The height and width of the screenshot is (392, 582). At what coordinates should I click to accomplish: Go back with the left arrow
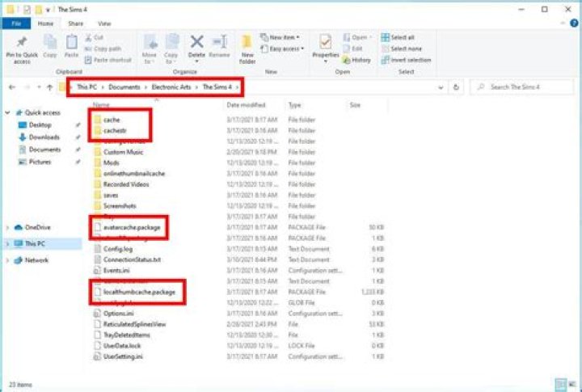tap(12, 87)
